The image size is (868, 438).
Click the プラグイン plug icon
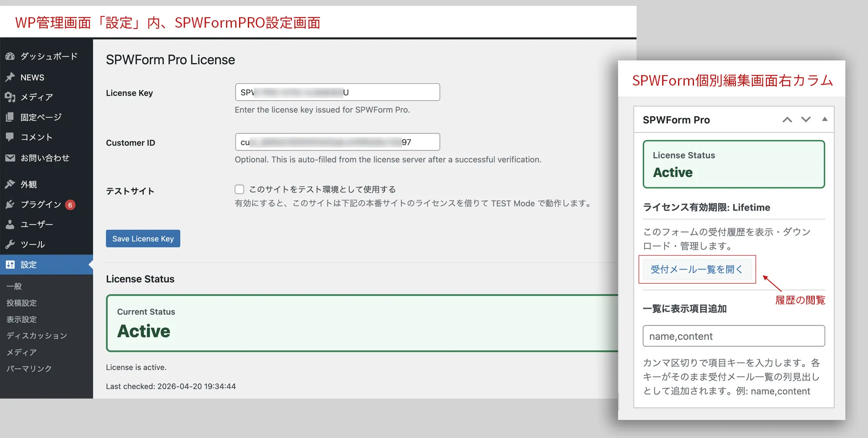point(10,204)
